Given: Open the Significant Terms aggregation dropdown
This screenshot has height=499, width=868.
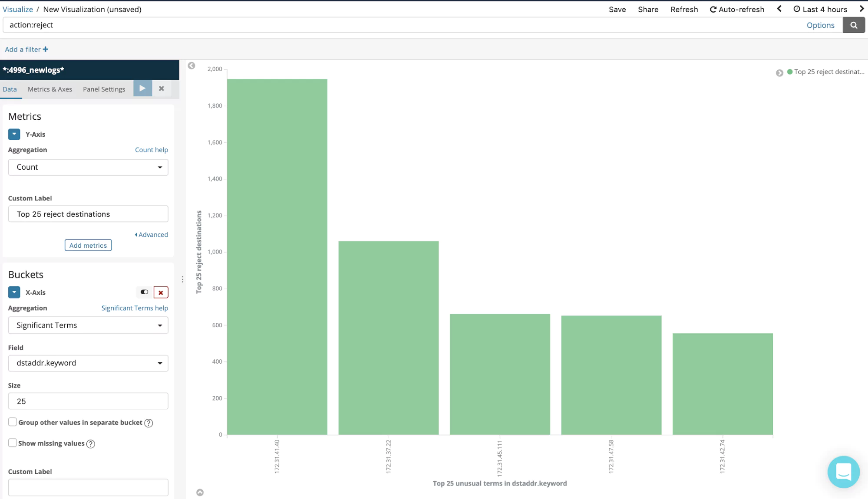Looking at the screenshot, I should [88, 325].
